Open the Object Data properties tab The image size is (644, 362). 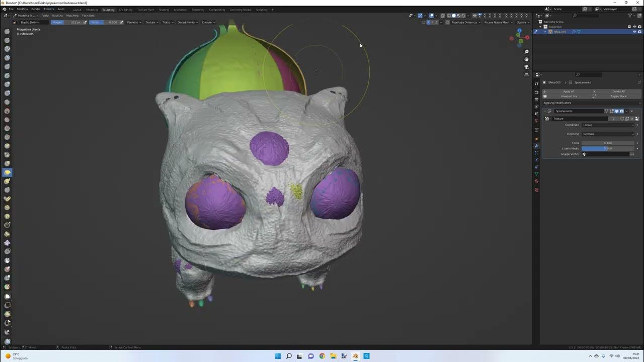(537, 174)
